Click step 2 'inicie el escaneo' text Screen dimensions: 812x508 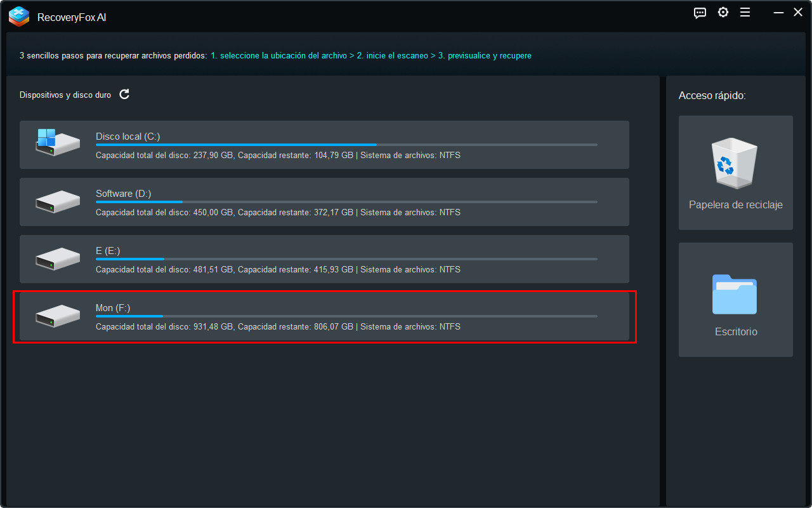(392, 56)
